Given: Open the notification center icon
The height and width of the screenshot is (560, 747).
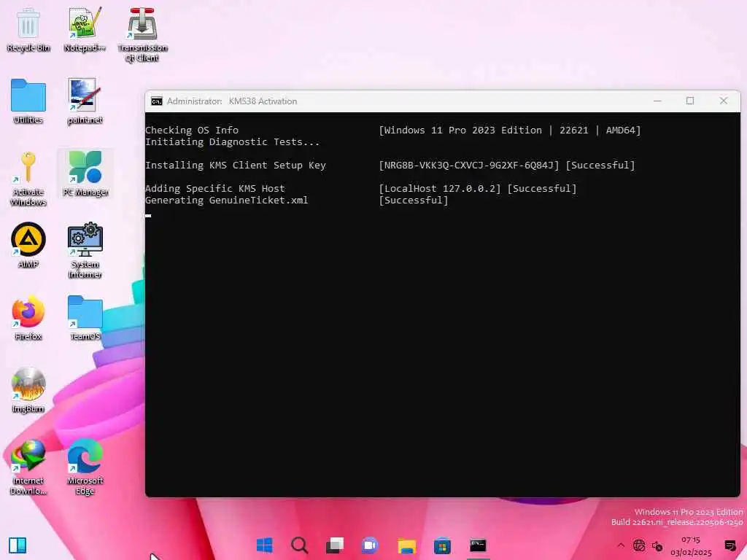Looking at the screenshot, I should [729, 545].
